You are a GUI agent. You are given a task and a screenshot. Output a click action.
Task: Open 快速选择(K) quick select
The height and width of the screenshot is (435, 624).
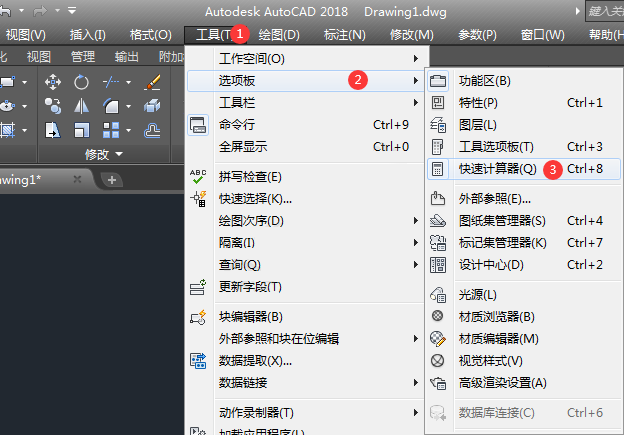pyautogui.click(x=307, y=199)
